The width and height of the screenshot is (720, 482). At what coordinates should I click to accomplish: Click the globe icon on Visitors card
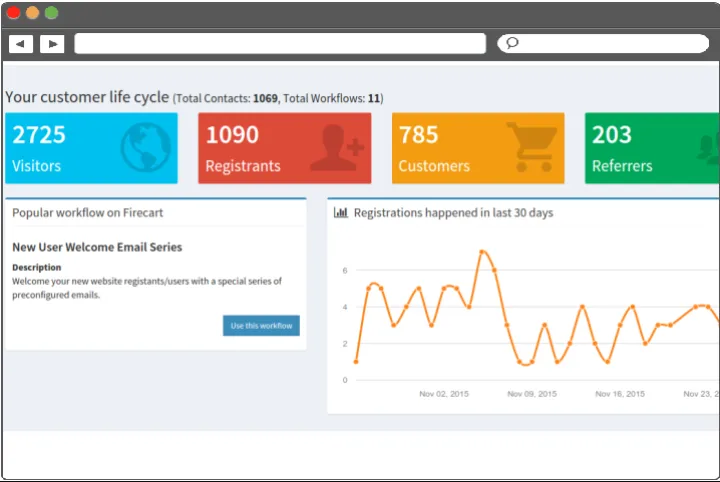(x=146, y=149)
